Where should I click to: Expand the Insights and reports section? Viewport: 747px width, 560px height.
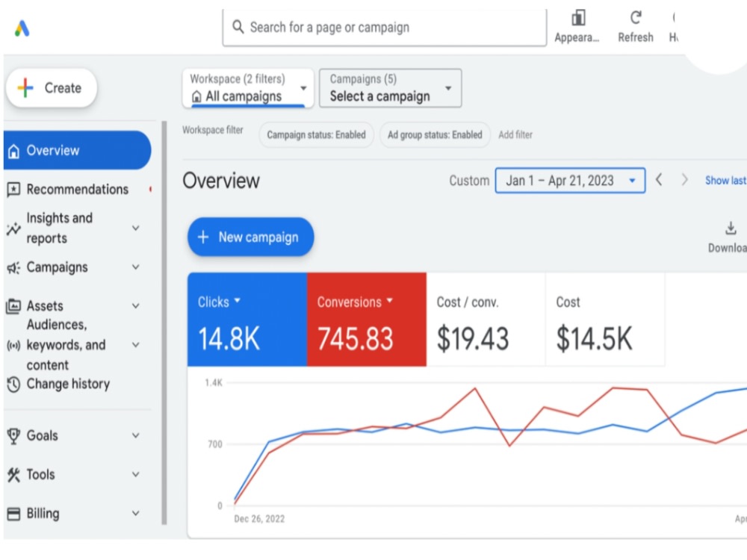136,228
